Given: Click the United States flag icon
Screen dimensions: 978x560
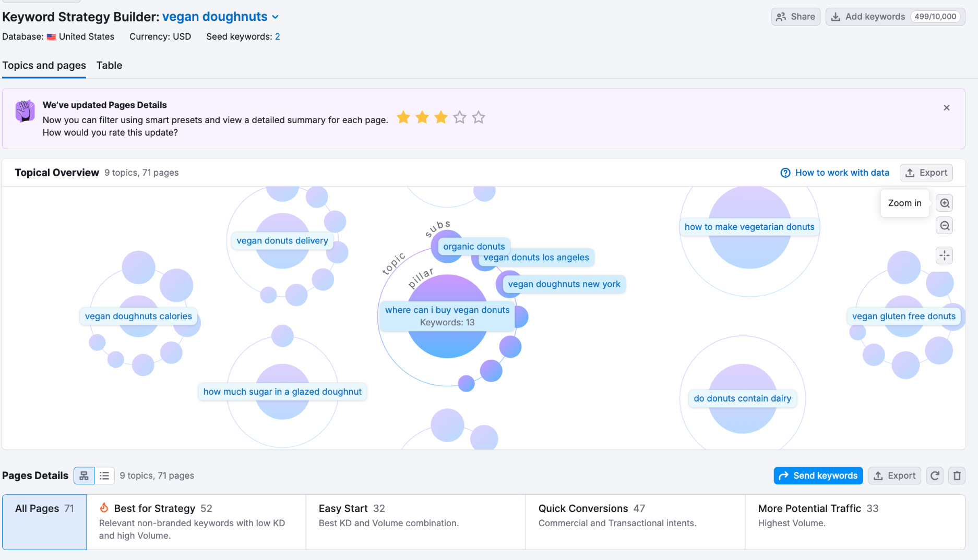Looking at the screenshot, I should 51,37.
